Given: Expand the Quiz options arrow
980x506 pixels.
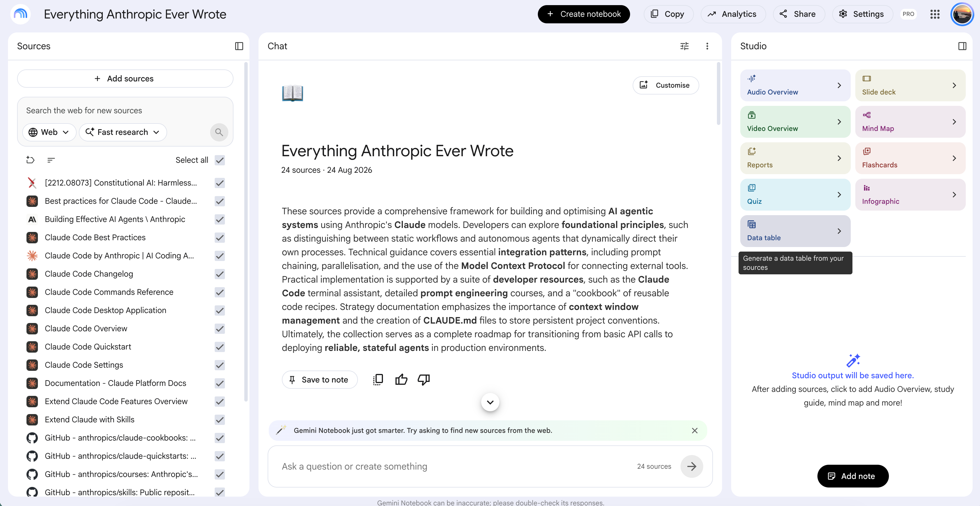Looking at the screenshot, I should (x=839, y=195).
